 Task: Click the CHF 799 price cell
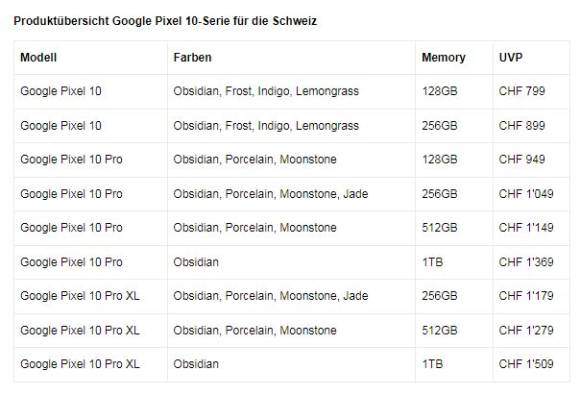coord(522,91)
